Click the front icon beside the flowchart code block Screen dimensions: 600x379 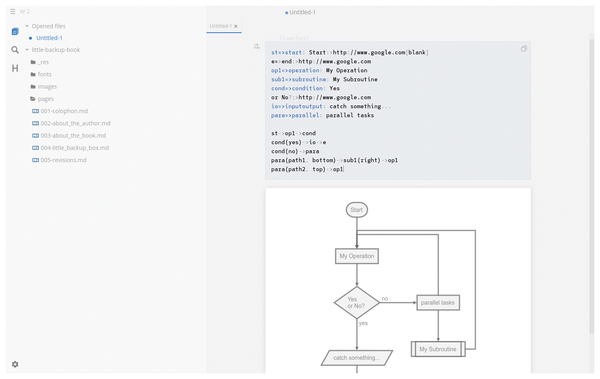(257, 46)
